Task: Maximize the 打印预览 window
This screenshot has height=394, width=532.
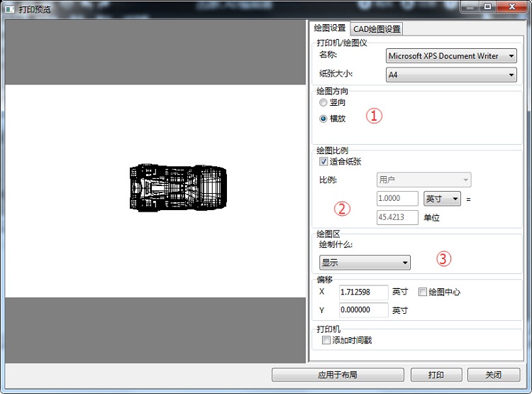Action: pyautogui.click(x=487, y=7)
